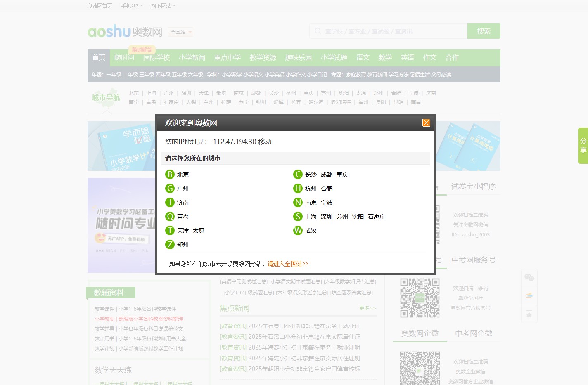588x385 pixels.
Task: Click the 奥数学习社 QR code image
Action: click(420, 298)
